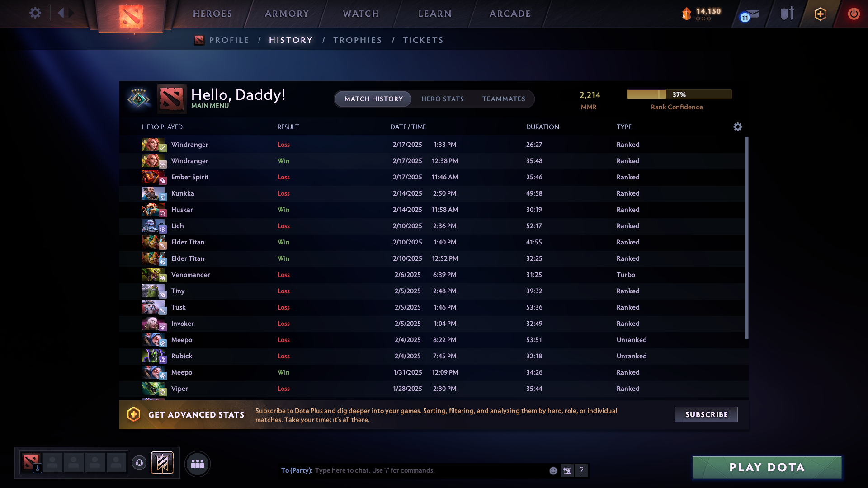868x488 pixels.
Task: Switch to Hero Stats view
Action: point(442,99)
